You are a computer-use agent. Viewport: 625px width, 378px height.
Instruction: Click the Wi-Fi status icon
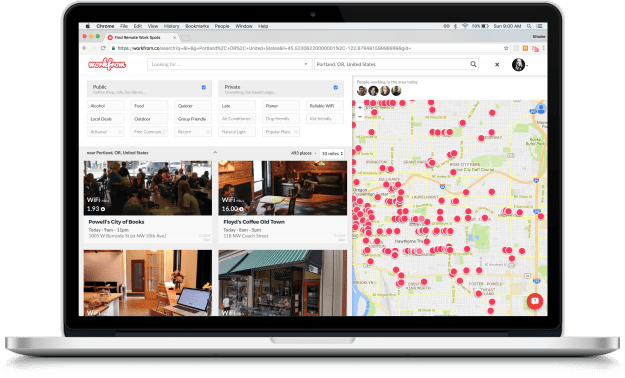[x=465, y=26]
